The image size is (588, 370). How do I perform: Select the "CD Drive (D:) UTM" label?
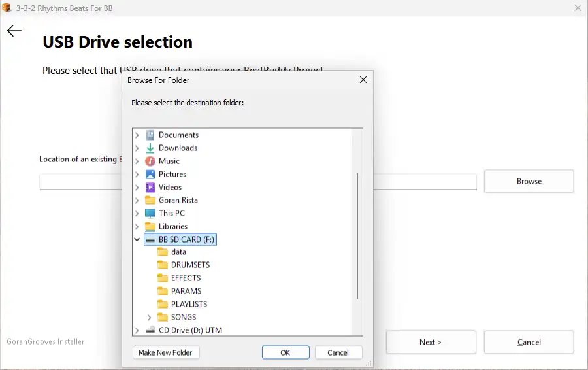click(191, 330)
